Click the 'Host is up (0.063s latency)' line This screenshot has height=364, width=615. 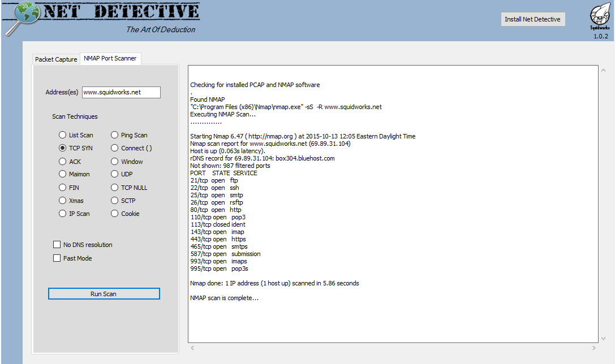point(228,151)
